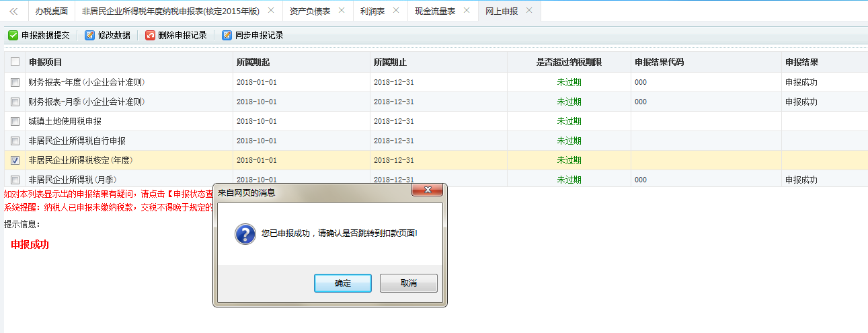Click the red 申报成功 status message

click(30, 244)
